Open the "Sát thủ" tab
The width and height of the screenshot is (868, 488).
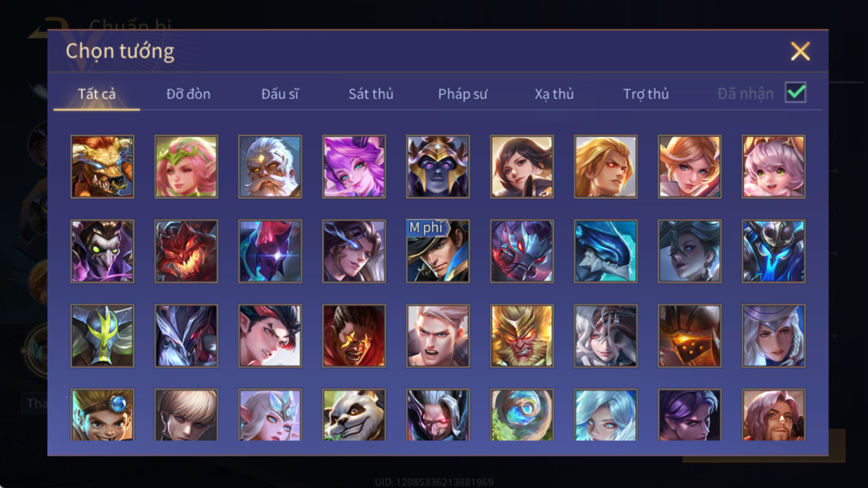click(371, 94)
